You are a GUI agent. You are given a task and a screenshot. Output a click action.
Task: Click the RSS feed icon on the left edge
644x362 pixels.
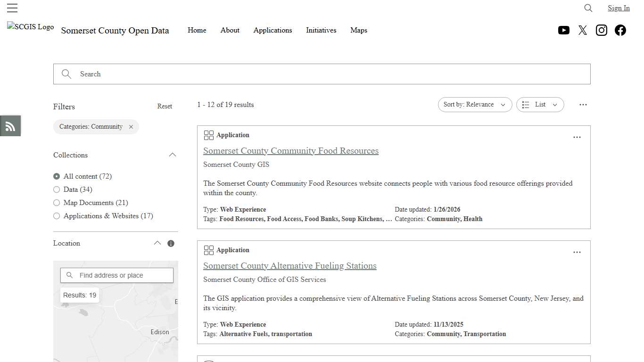click(10, 126)
